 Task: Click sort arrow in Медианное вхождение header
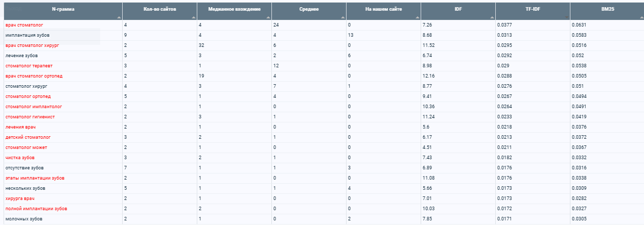pyautogui.click(x=268, y=17)
